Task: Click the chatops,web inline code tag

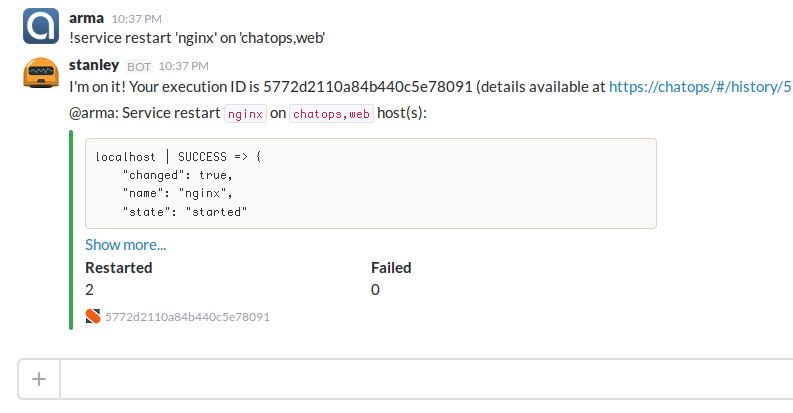Action: [x=331, y=114]
